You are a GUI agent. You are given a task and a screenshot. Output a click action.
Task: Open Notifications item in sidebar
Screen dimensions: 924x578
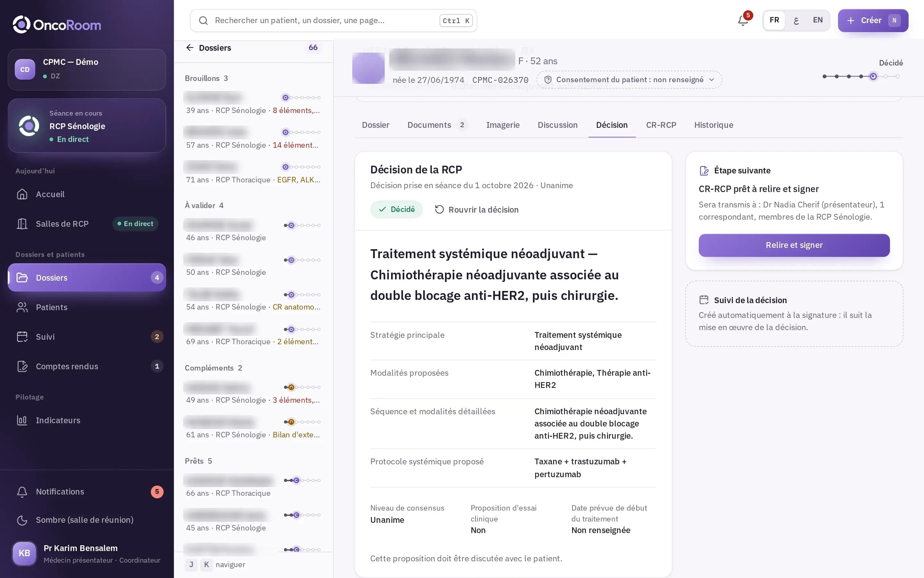click(87, 492)
